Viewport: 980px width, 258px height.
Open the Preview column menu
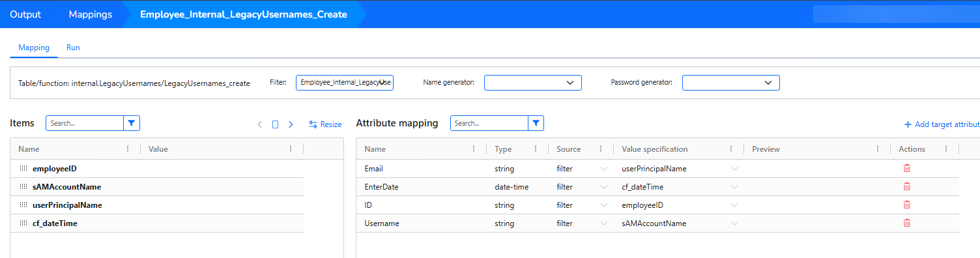pyautogui.click(x=878, y=149)
